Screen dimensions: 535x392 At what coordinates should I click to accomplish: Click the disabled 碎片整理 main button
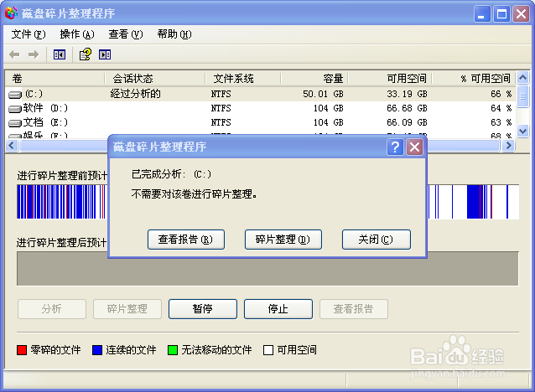127,309
